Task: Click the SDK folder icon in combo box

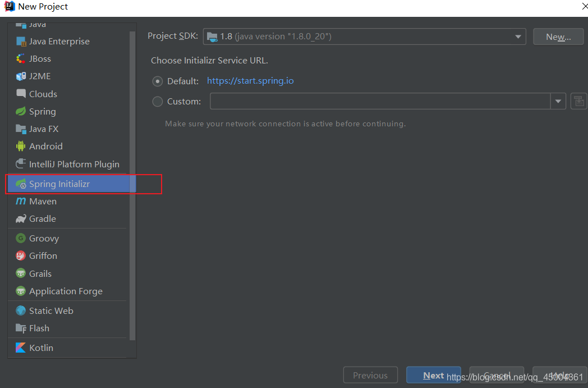Action: (212, 36)
